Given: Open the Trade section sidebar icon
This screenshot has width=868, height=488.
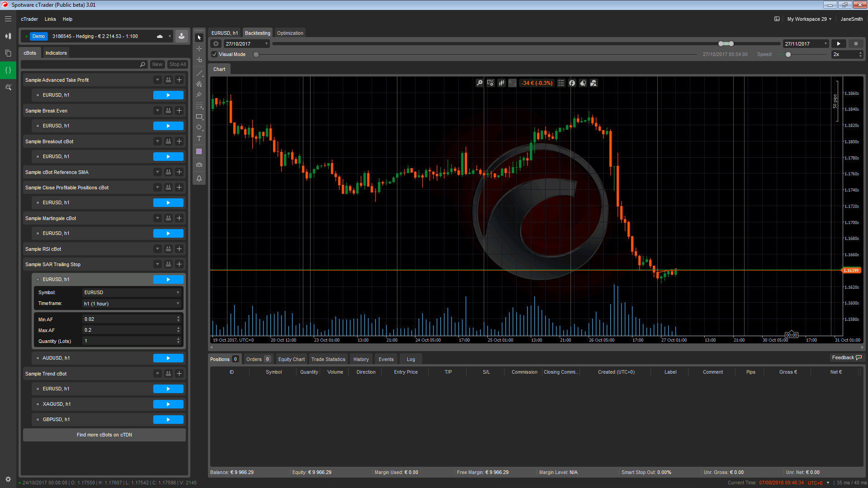Looking at the screenshot, I should [8, 36].
